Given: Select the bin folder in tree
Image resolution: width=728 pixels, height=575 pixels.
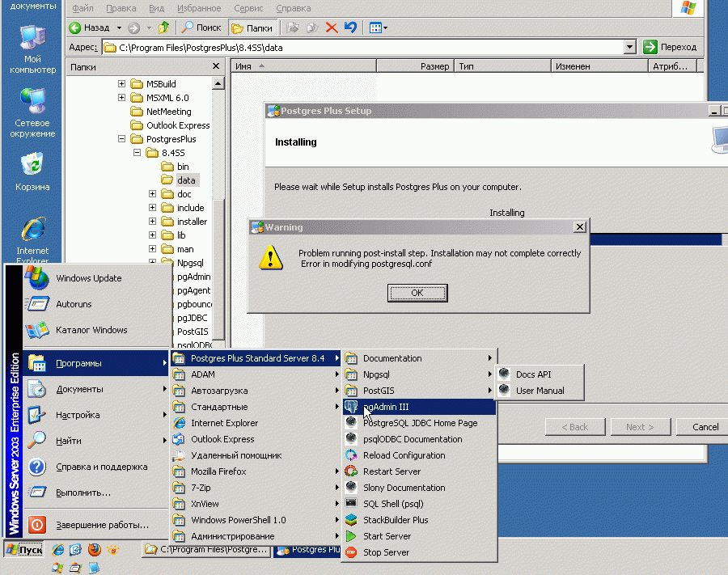Looking at the screenshot, I should (x=183, y=167).
